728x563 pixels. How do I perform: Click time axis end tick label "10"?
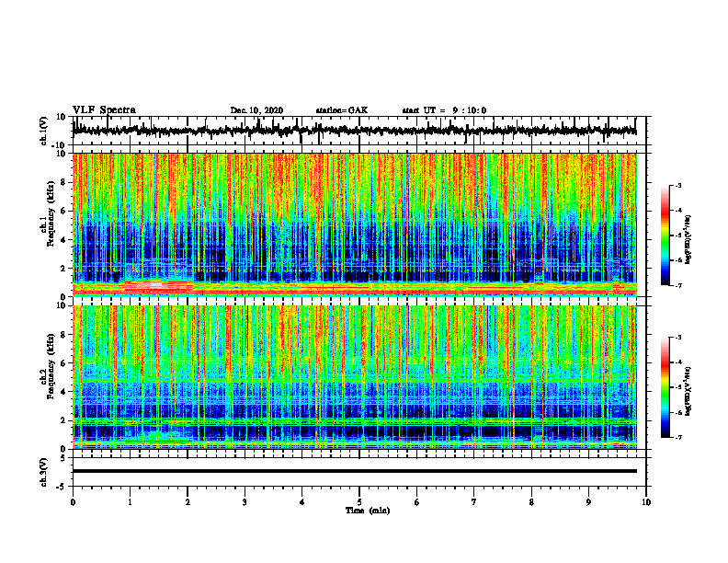646,502
